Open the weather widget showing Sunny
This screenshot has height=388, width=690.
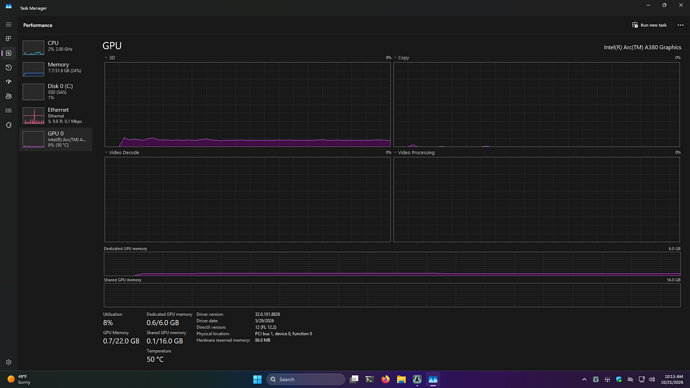point(19,379)
